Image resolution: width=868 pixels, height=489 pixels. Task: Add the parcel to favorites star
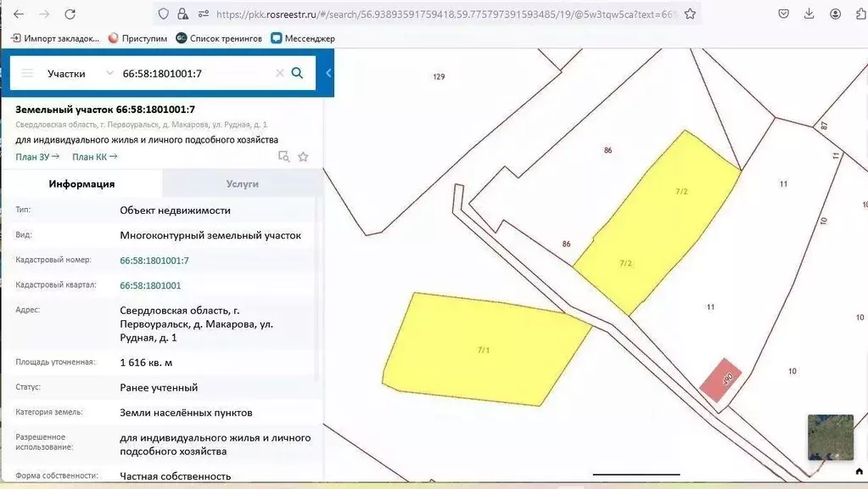pyautogui.click(x=303, y=157)
